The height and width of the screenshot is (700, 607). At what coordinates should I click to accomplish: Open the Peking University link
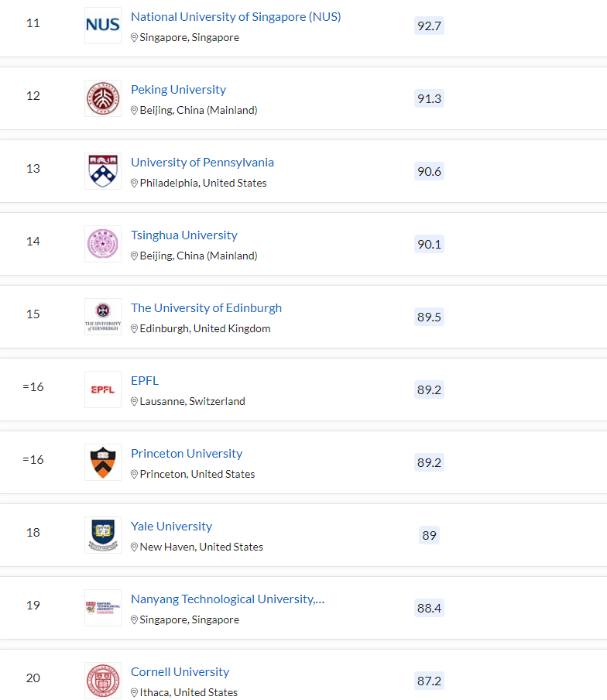tap(178, 90)
